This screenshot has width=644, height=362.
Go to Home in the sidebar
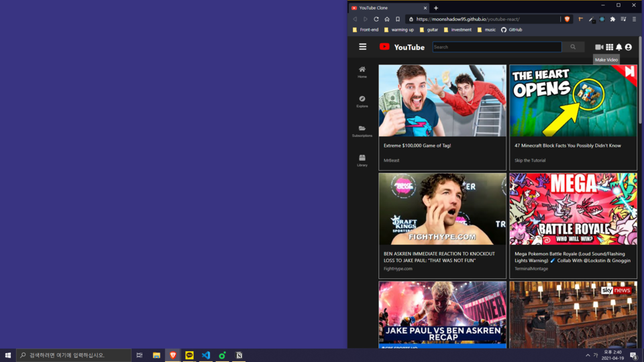click(362, 72)
